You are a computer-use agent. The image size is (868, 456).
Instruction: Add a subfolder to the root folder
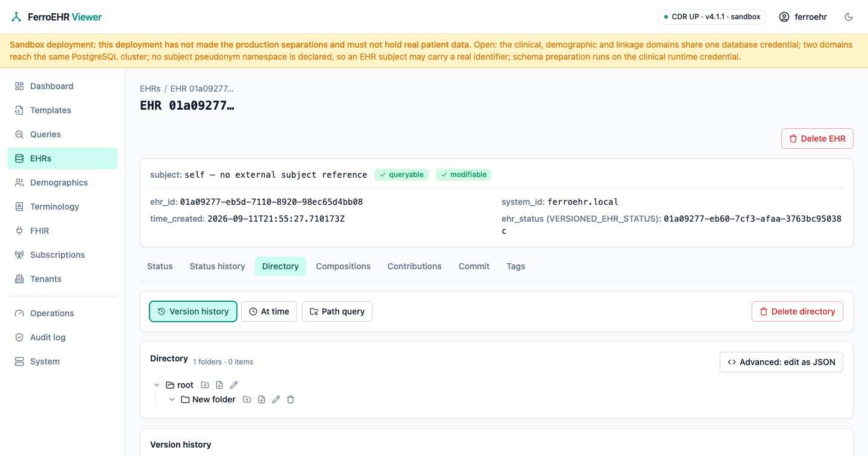pos(205,385)
